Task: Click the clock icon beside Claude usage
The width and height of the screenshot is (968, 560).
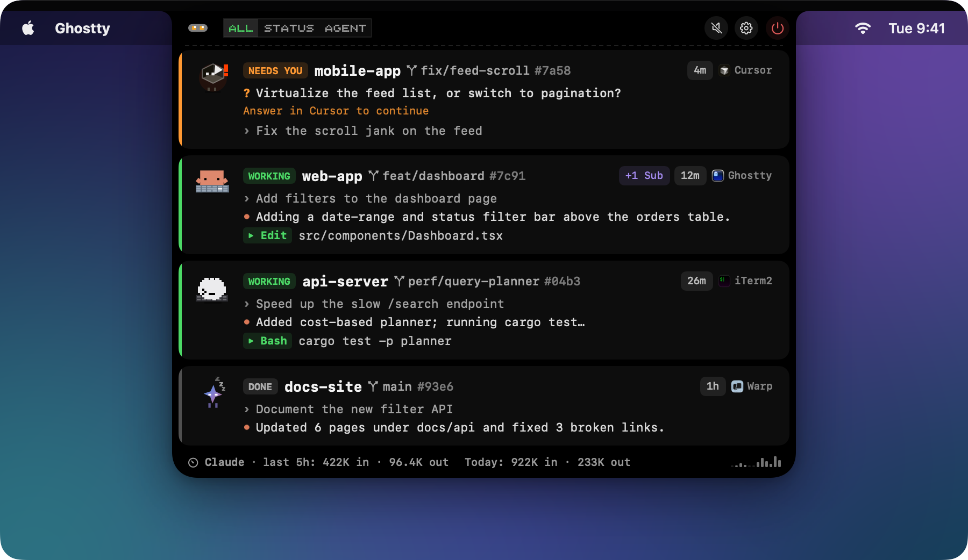Action: pyautogui.click(x=193, y=462)
